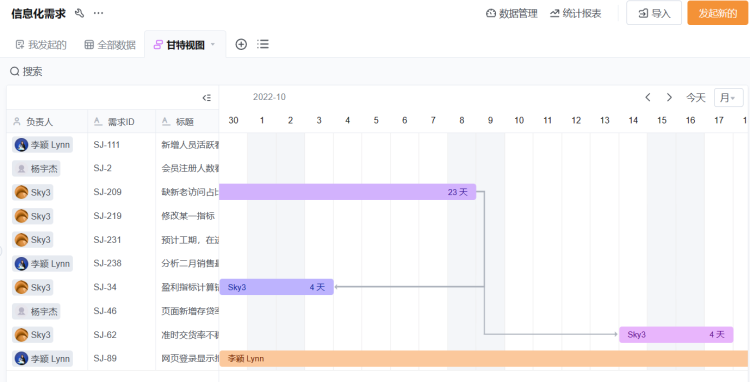Click the orange 发起新的 button
Screen dimensions: 750x382
pos(717,13)
